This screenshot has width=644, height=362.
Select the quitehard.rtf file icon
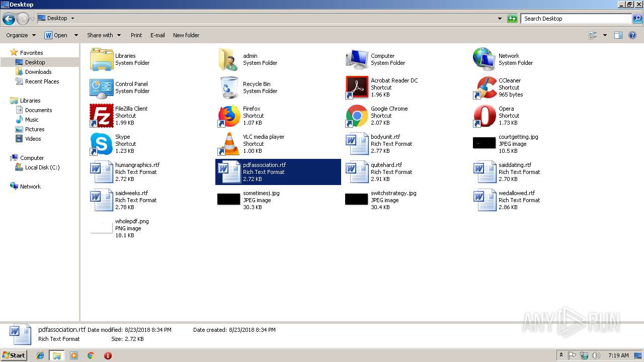coord(357,172)
